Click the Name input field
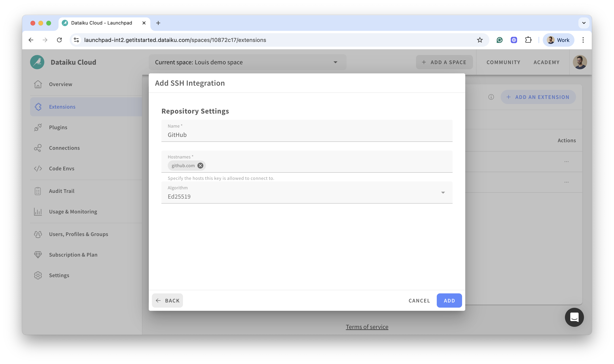The height and width of the screenshot is (364, 614). (x=307, y=131)
